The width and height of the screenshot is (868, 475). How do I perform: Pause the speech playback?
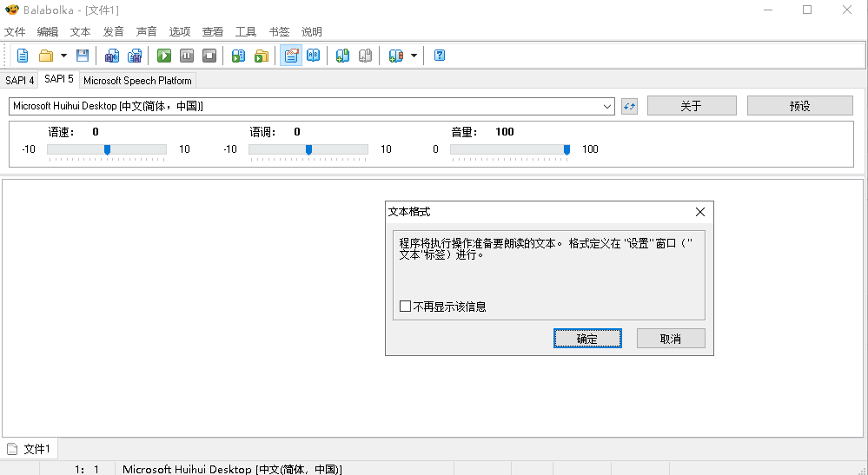[187, 56]
